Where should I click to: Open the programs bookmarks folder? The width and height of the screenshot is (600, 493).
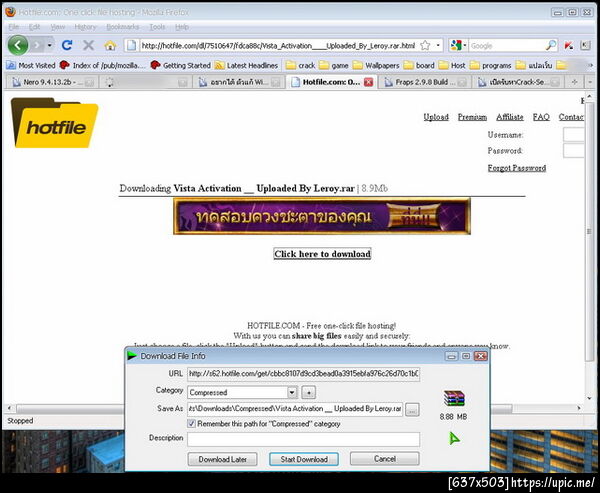click(x=491, y=65)
